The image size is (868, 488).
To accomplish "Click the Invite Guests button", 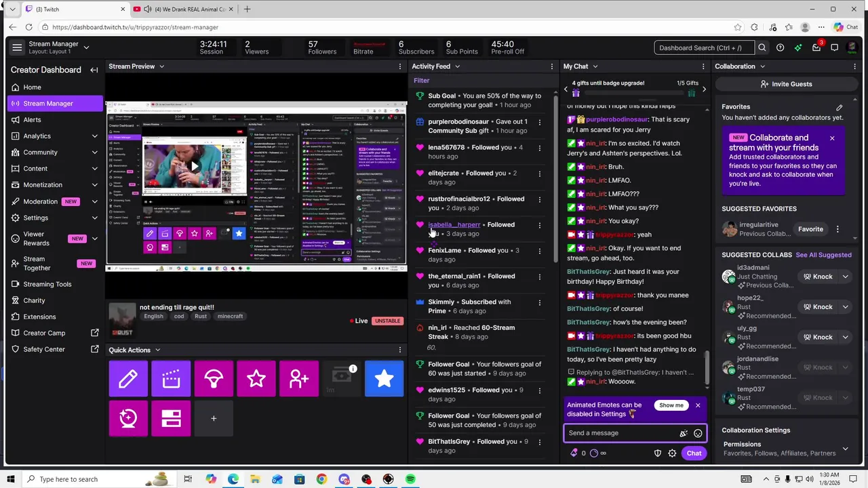I will click(x=786, y=84).
